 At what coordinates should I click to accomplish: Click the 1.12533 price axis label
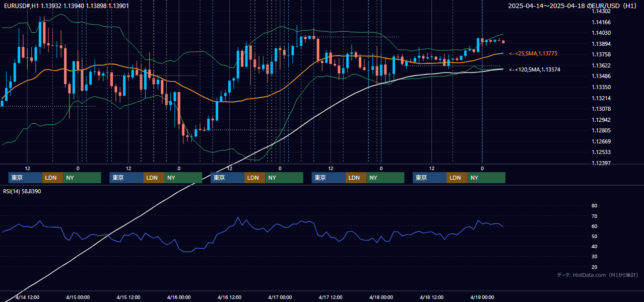click(x=601, y=152)
